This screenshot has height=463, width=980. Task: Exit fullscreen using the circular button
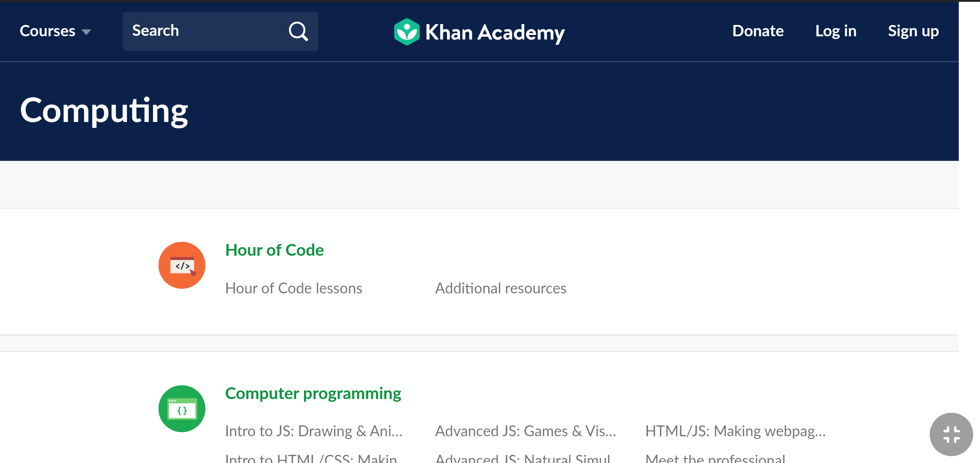point(951,434)
